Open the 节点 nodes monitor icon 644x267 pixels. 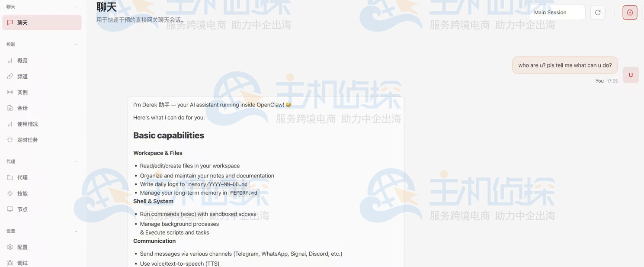coord(10,209)
